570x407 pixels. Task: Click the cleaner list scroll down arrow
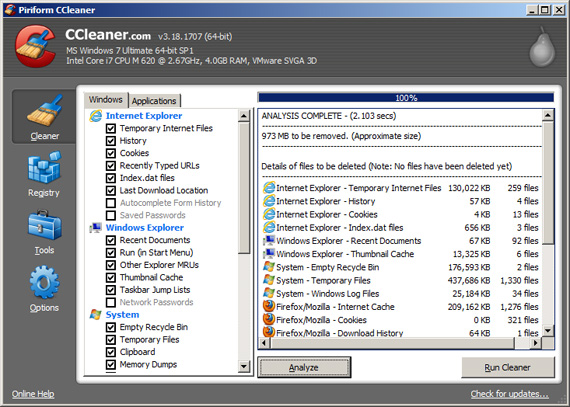244,366
